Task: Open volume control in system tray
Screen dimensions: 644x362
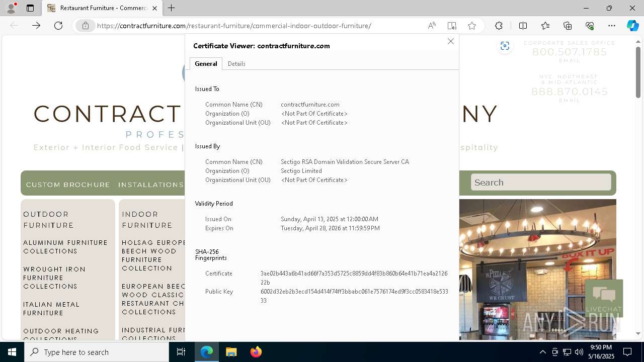Action: pos(579,352)
